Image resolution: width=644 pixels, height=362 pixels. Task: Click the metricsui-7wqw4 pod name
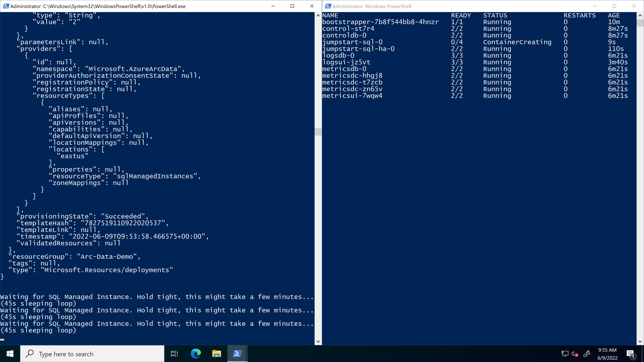click(352, 96)
